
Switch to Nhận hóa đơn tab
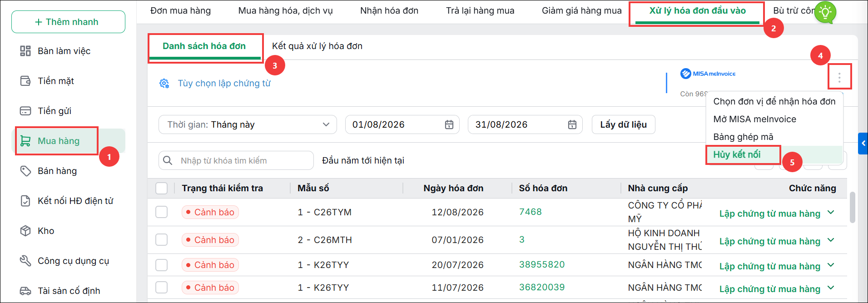click(389, 11)
